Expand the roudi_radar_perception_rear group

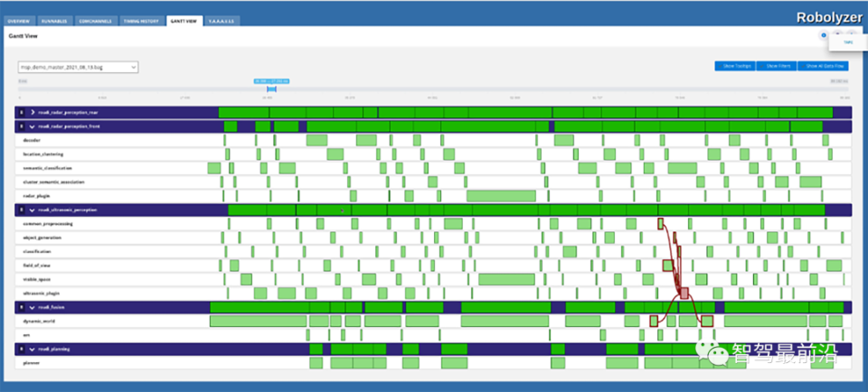(33, 112)
